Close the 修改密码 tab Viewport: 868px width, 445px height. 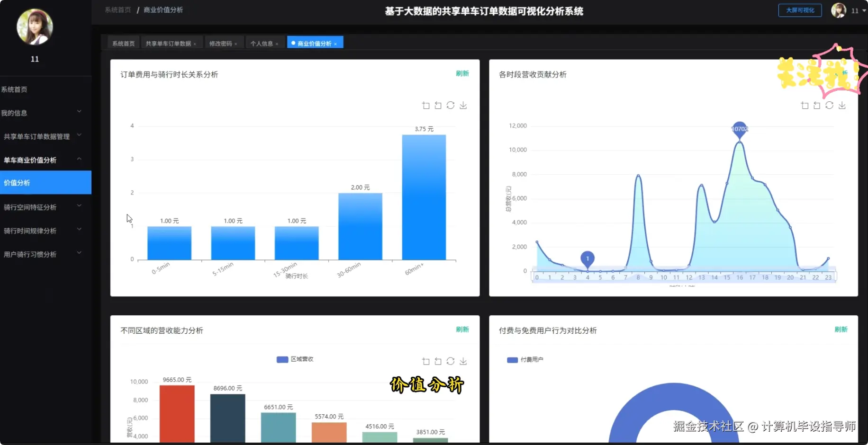click(235, 44)
